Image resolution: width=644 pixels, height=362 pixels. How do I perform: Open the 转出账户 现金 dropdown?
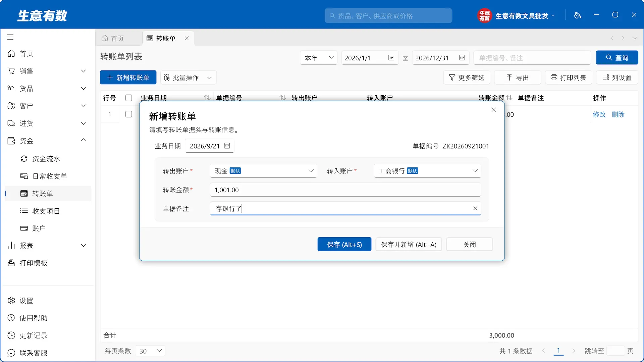263,171
